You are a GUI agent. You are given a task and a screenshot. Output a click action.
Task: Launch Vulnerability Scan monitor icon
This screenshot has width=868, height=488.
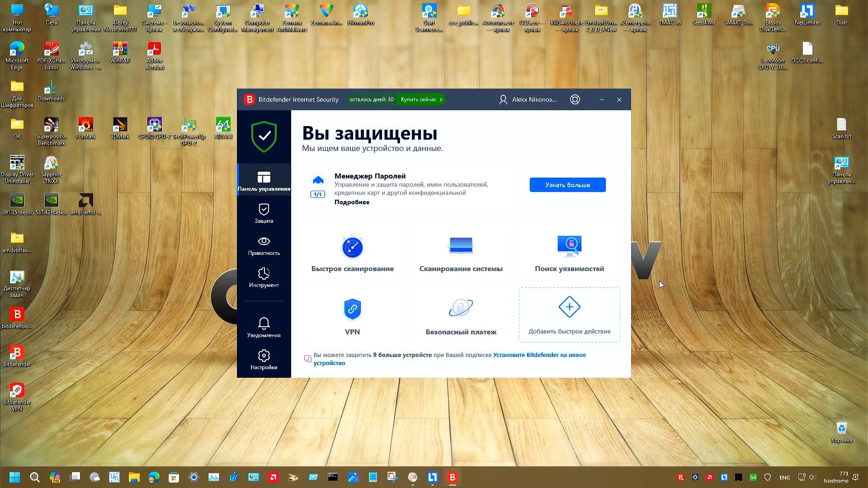click(569, 246)
